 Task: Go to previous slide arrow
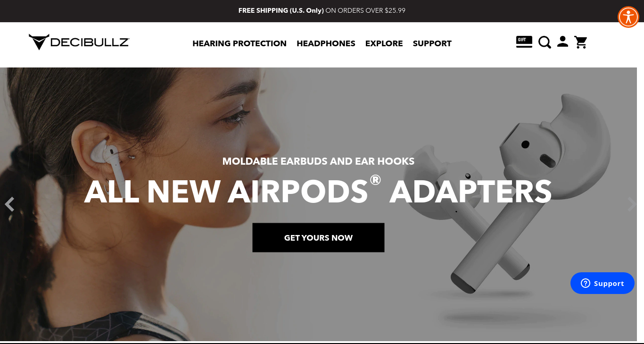[x=9, y=204]
